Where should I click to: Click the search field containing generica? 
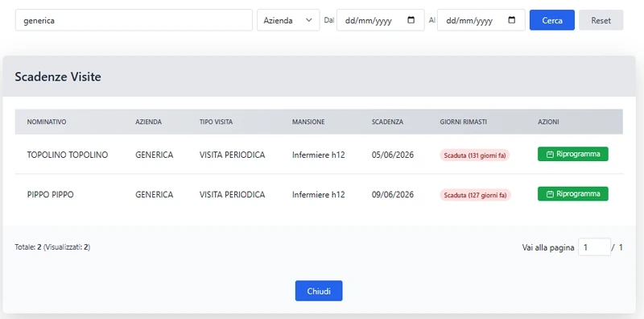[134, 20]
